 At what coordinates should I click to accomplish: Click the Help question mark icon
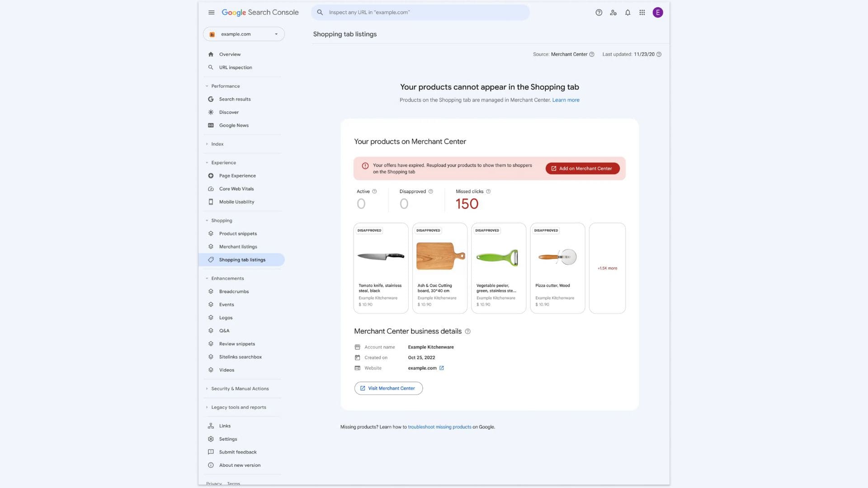pos(599,13)
